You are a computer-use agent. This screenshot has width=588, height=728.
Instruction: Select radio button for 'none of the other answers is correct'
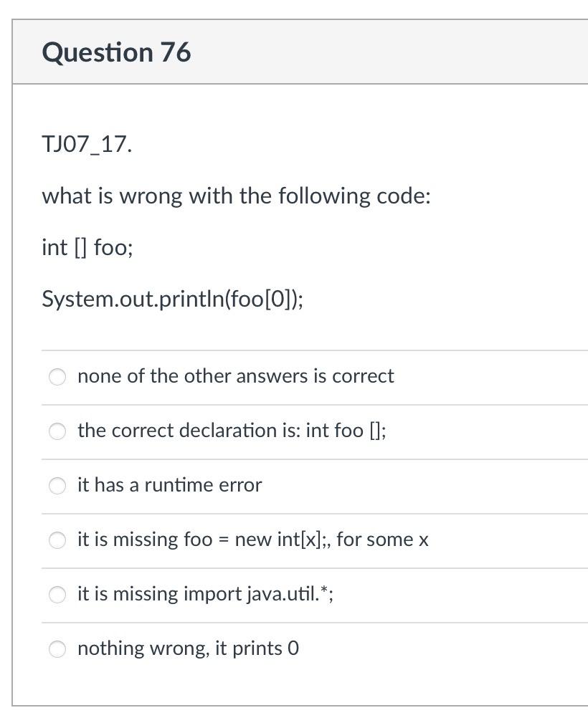57,376
